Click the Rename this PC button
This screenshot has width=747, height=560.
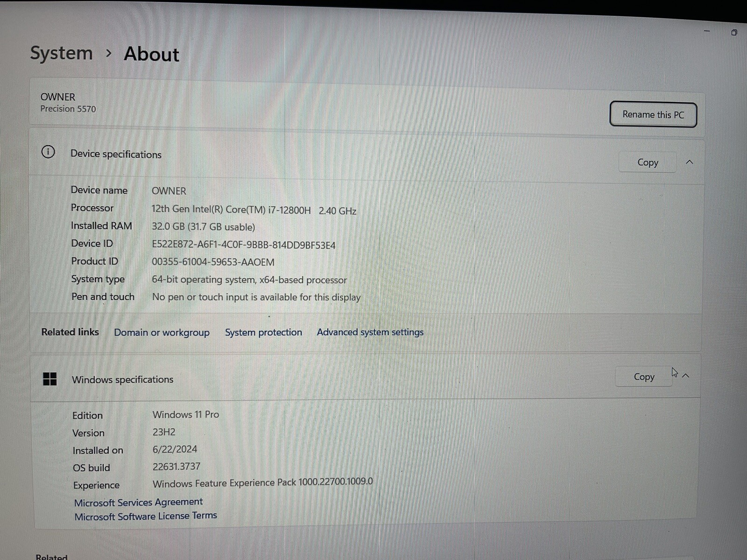point(653,114)
